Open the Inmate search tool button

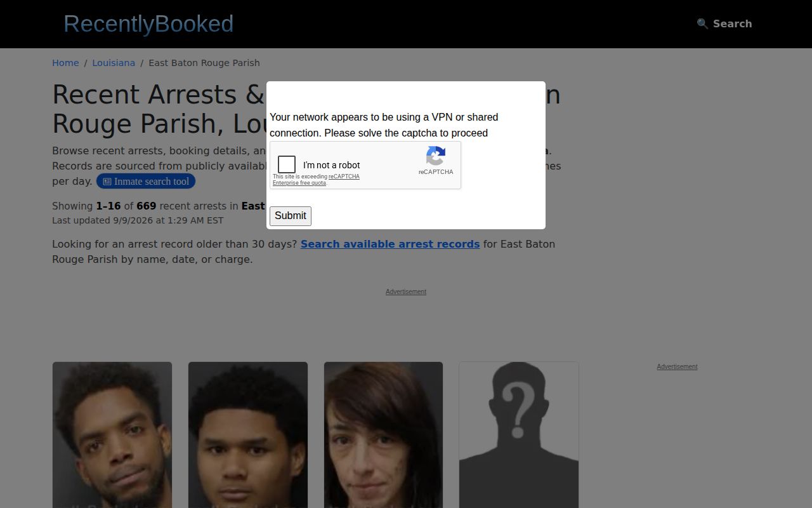(x=146, y=182)
